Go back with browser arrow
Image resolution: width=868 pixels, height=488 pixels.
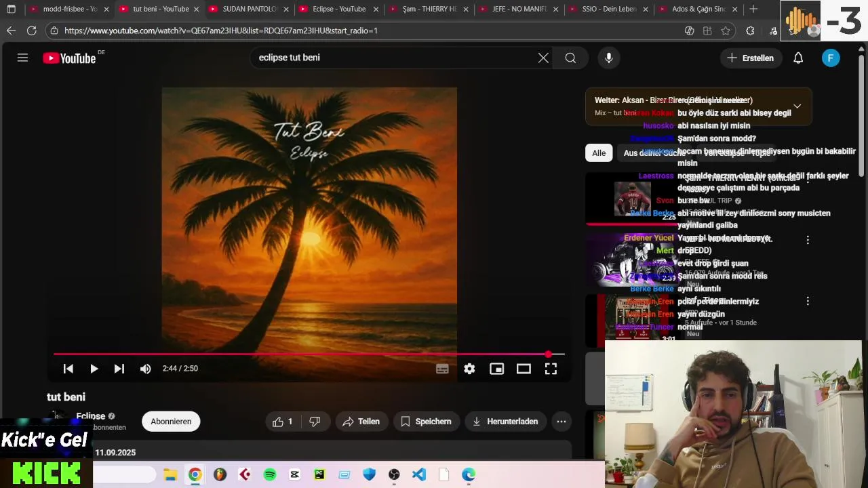(x=11, y=30)
